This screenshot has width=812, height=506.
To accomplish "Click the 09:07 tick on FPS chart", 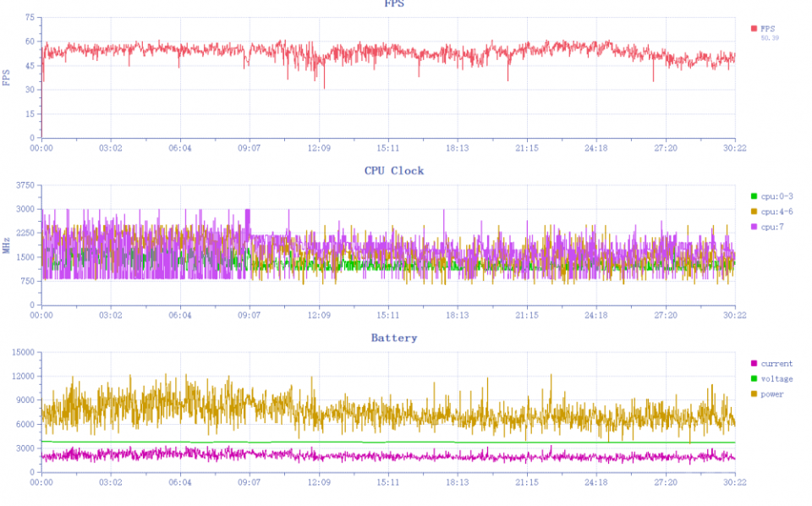I will pyautogui.click(x=249, y=148).
